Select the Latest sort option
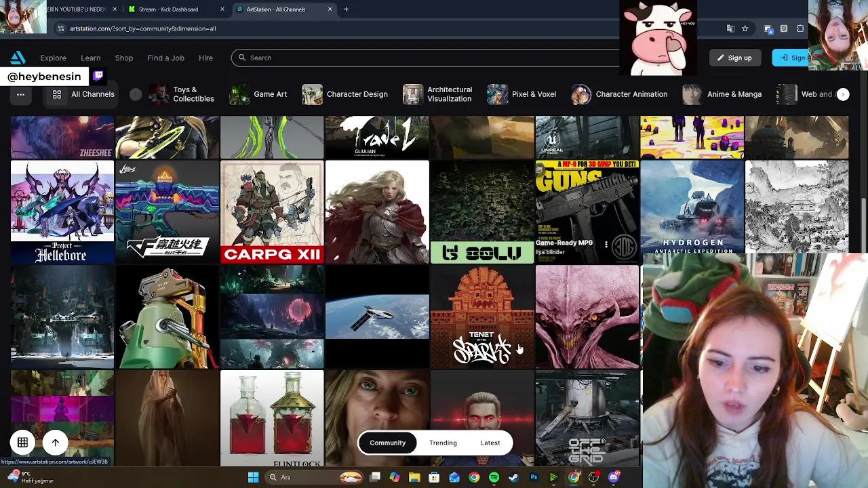Screen dimensions: 868x488 point(490,443)
